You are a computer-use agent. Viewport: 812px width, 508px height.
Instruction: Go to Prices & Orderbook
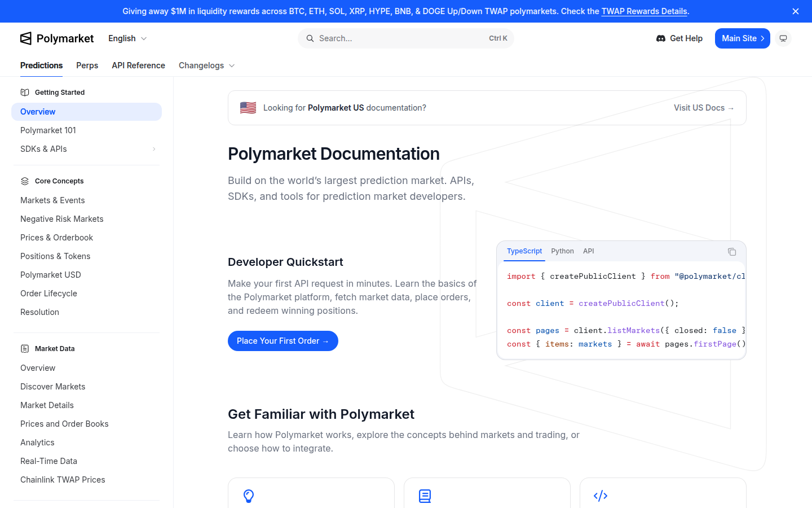(86, 238)
